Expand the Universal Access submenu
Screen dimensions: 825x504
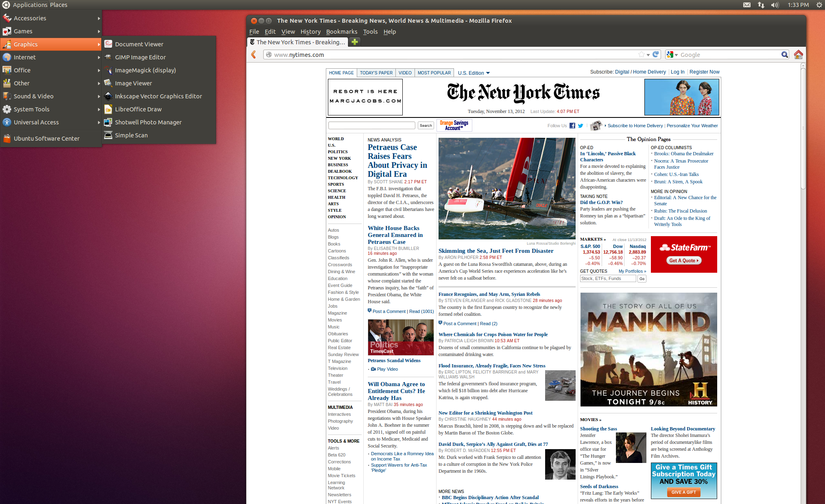pyautogui.click(x=51, y=122)
